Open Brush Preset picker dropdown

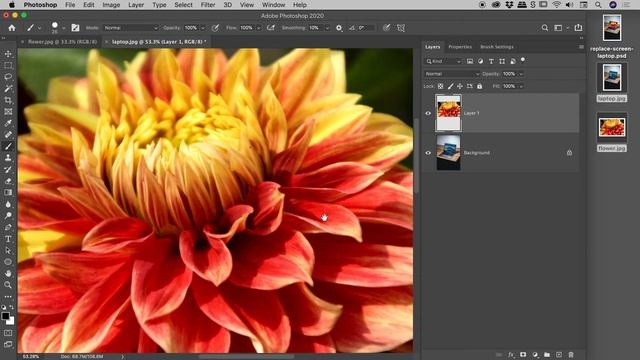tap(64, 28)
